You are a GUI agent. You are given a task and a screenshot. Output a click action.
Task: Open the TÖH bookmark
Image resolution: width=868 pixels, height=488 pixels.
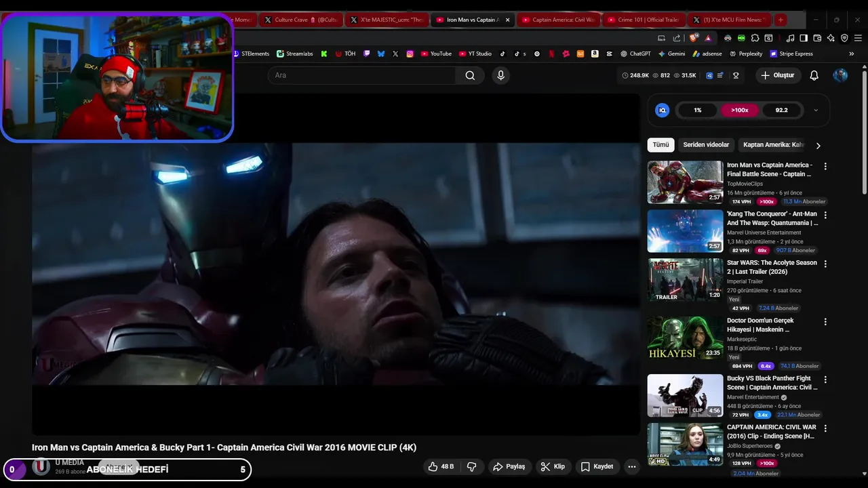click(345, 54)
